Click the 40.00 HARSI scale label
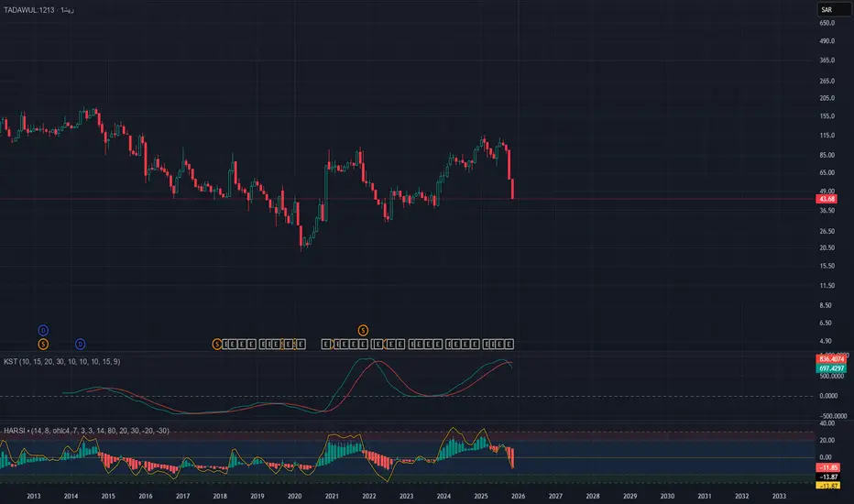Screen dimensions: 854x504 [827, 423]
